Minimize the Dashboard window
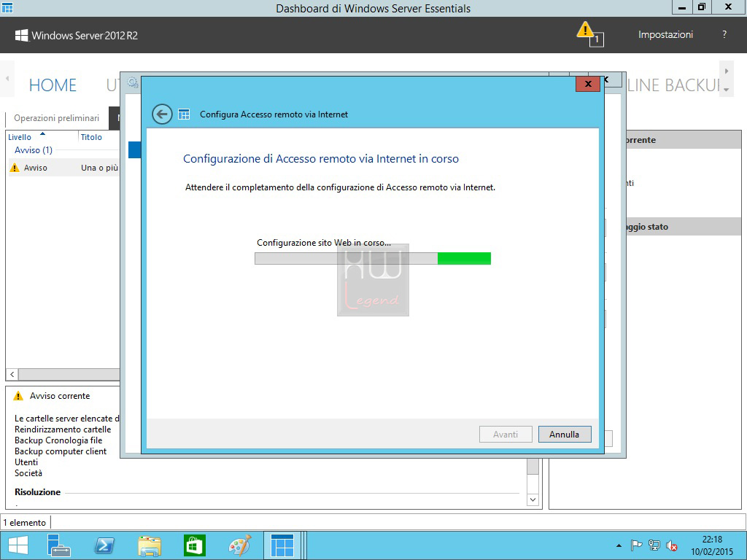This screenshot has height=560, width=747. tap(682, 7)
